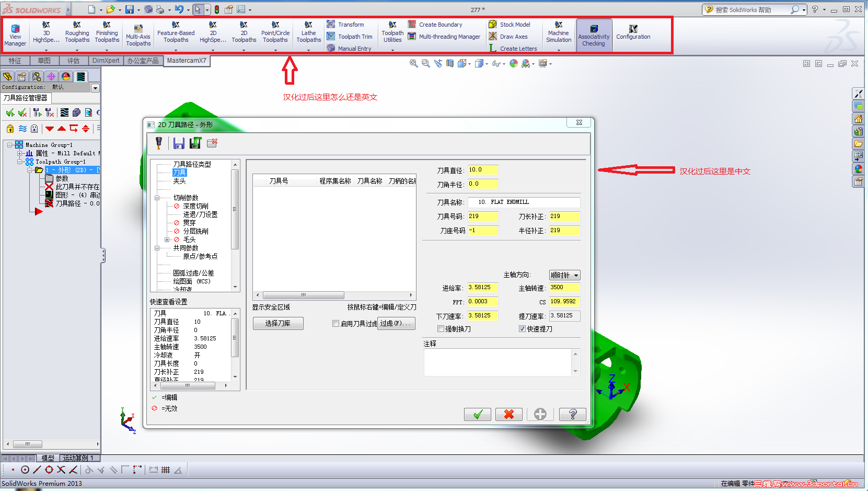This screenshot has height=491, width=868.
Task: Confirm dialog with green check button
Action: [x=478, y=415]
